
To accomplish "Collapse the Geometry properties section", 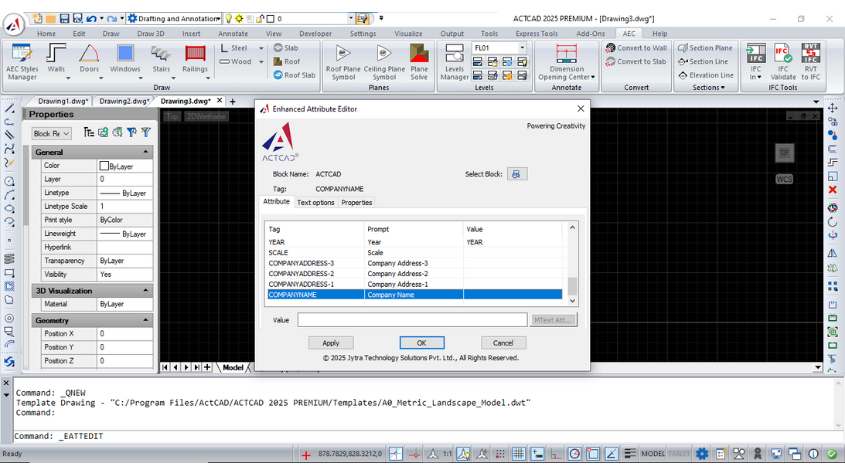I will pos(146,320).
